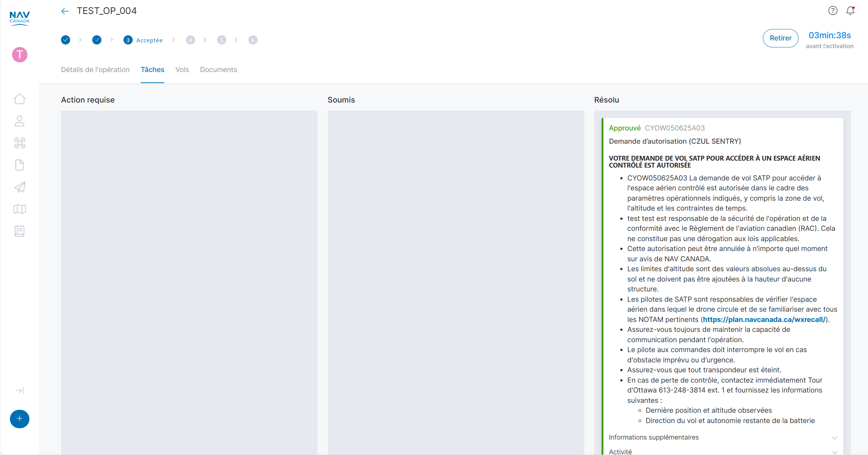
Task: Click the first completed step checkmark
Action: (x=66, y=40)
